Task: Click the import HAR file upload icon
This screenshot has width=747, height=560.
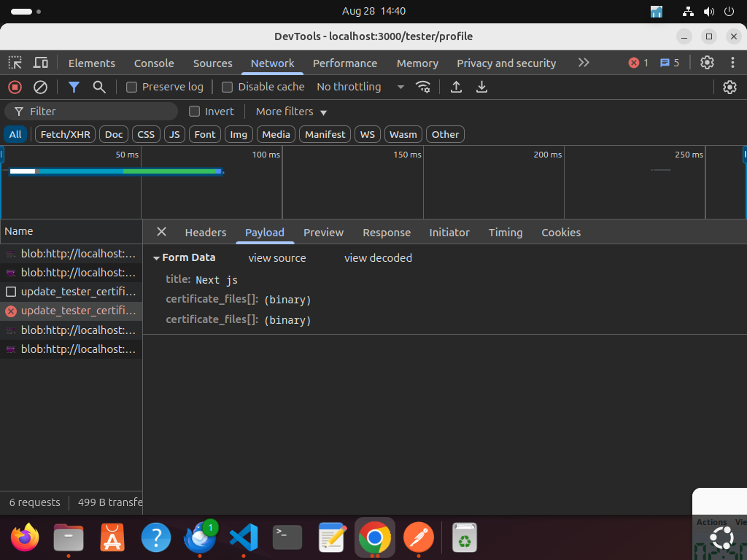Action: tap(456, 87)
